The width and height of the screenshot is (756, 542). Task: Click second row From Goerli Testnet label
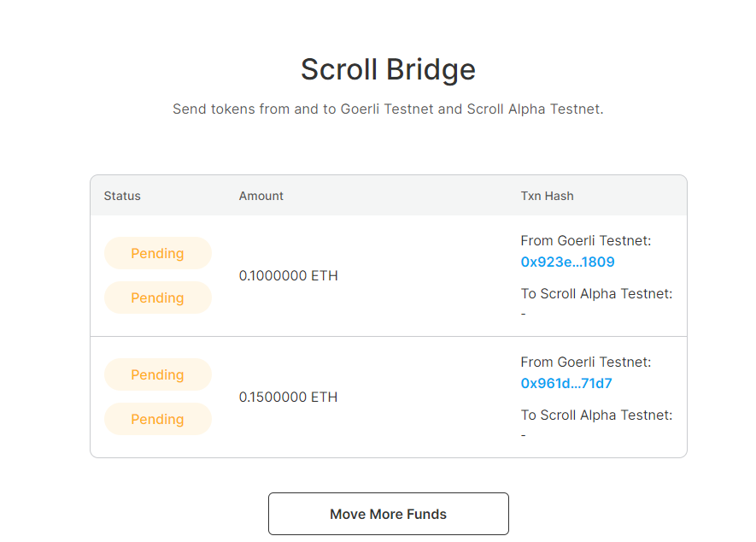click(x=586, y=362)
